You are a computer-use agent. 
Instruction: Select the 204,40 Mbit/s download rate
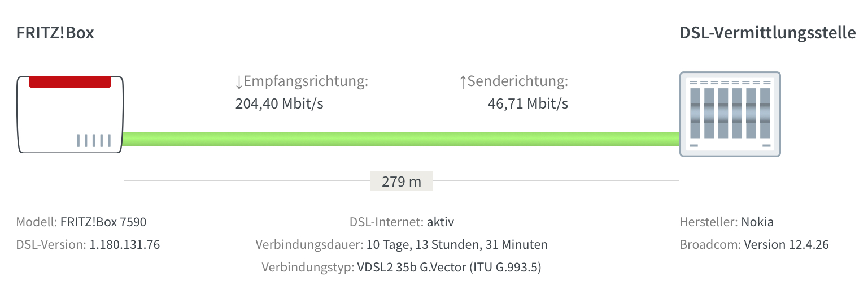pyautogui.click(x=280, y=104)
